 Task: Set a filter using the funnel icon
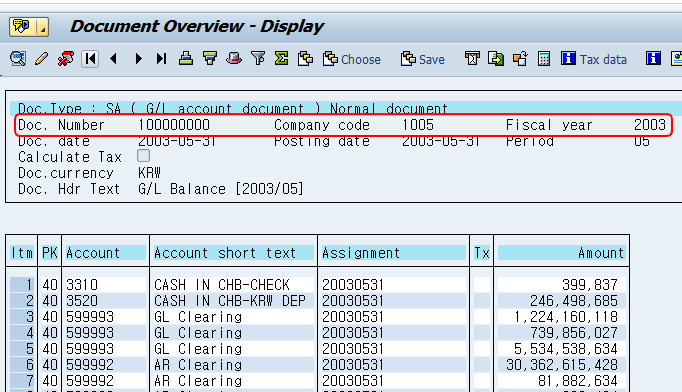[258, 59]
